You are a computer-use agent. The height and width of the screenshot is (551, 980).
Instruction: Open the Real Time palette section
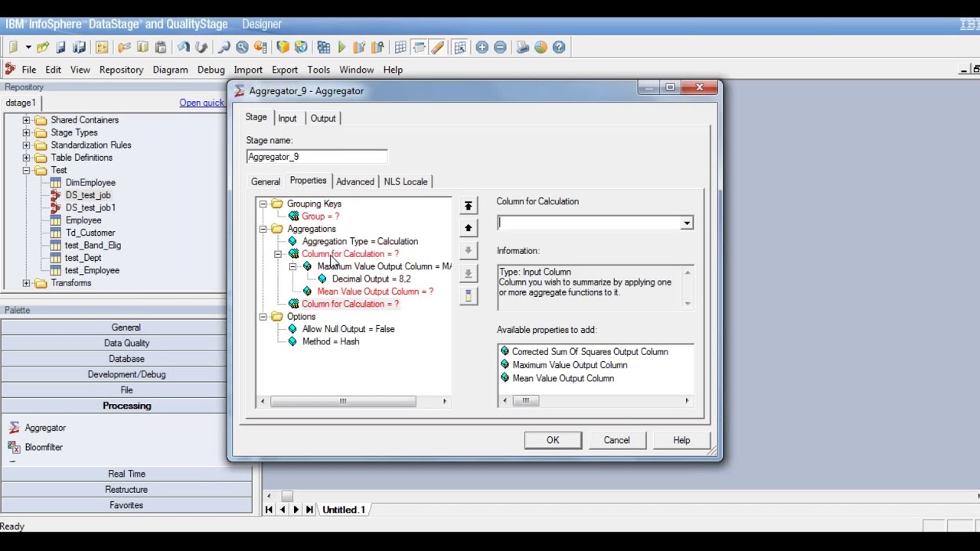126,474
